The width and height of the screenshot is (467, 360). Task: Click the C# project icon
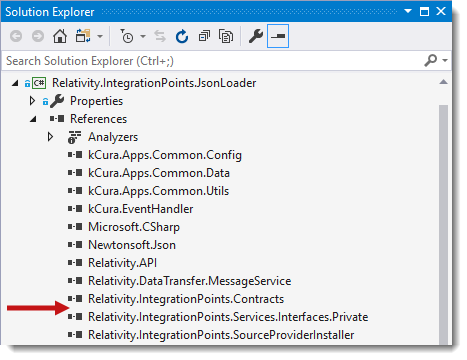[39, 83]
